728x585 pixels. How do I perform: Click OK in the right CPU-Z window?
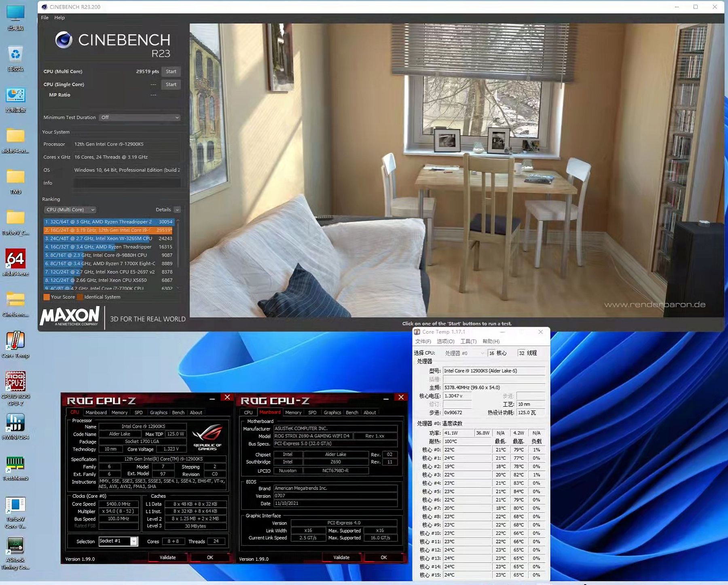pyautogui.click(x=384, y=558)
